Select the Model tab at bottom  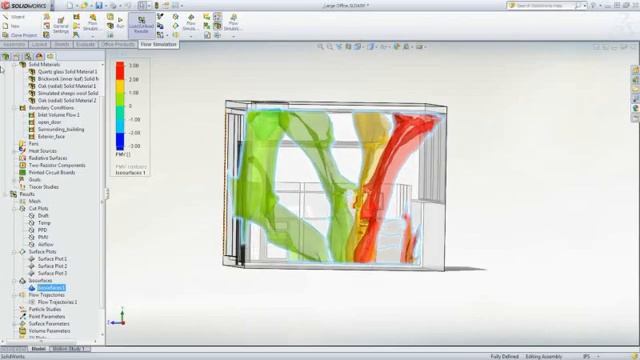(38, 349)
